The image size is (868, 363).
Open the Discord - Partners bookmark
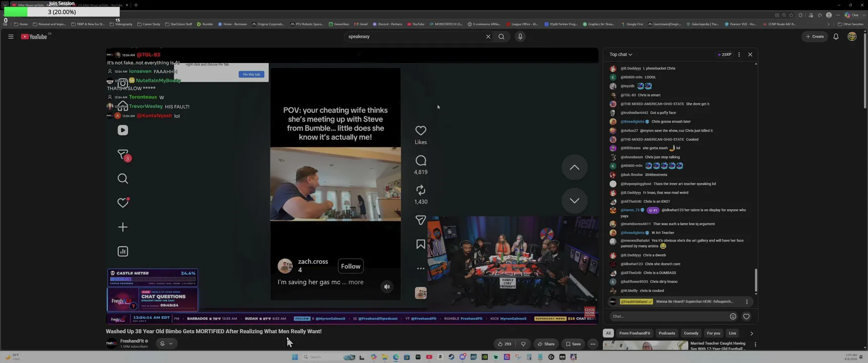click(x=388, y=24)
